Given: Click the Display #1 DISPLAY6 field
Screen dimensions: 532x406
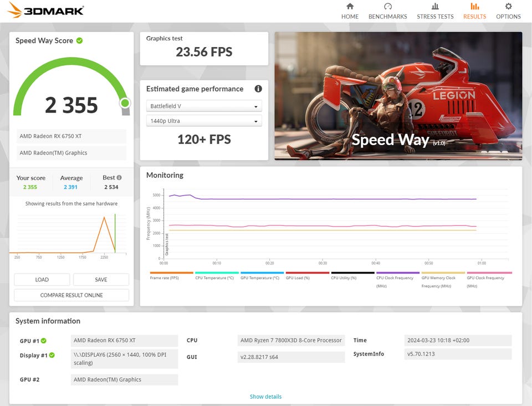Looking at the screenshot, I should click(124, 359).
